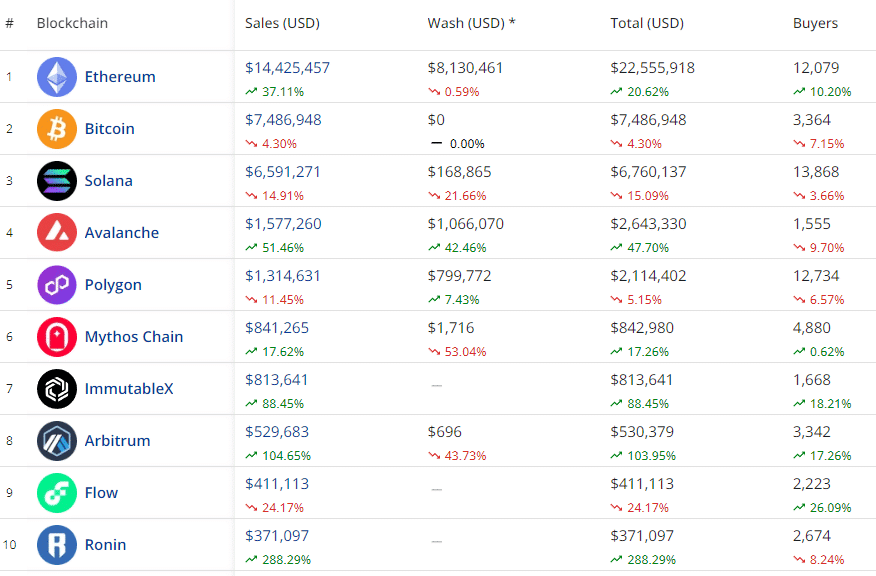The width and height of the screenshot is (876, 576).
Task: Open the Ethereum blockchain link
Action: (x=120, y=77)
